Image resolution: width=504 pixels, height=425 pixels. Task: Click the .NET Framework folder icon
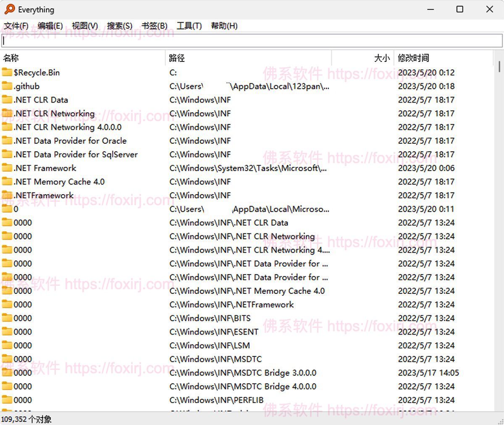[7, 168]
